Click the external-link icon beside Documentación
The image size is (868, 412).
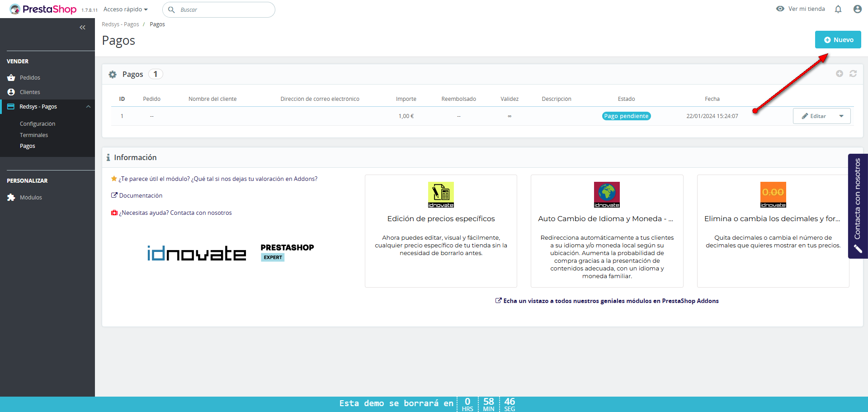(114, 195)
